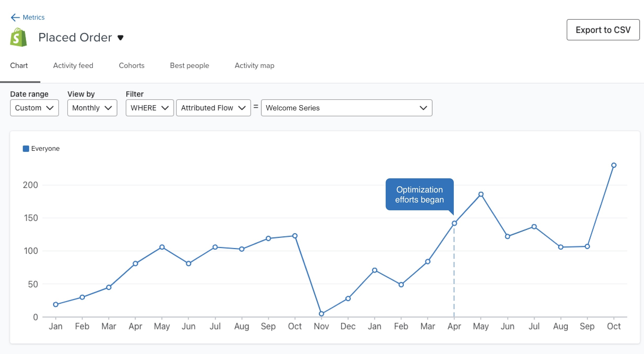
Task: Open the WHERE filter dropdown
Action: (x=150, y=108)
